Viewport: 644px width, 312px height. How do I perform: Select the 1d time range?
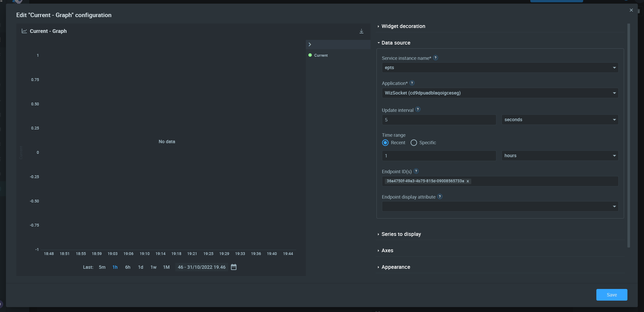141,267
